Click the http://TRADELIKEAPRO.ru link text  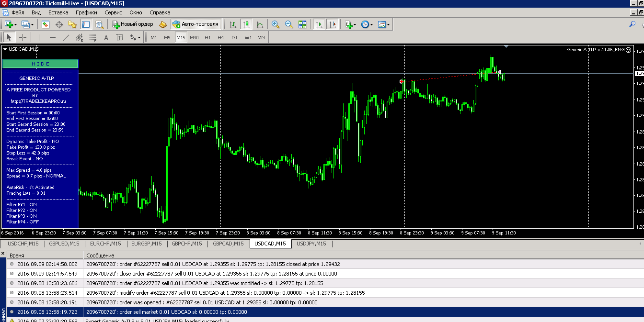coord(38,101)
